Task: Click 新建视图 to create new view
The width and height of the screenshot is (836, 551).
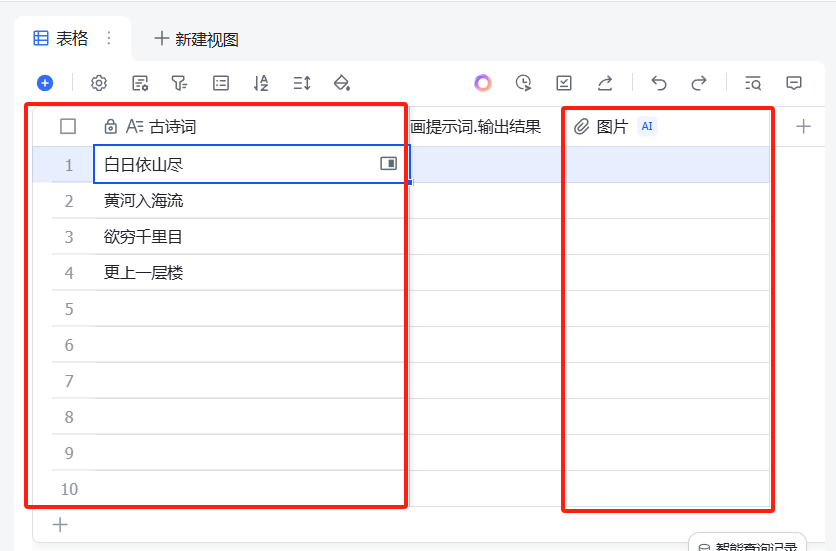Action: coord(196,39)
